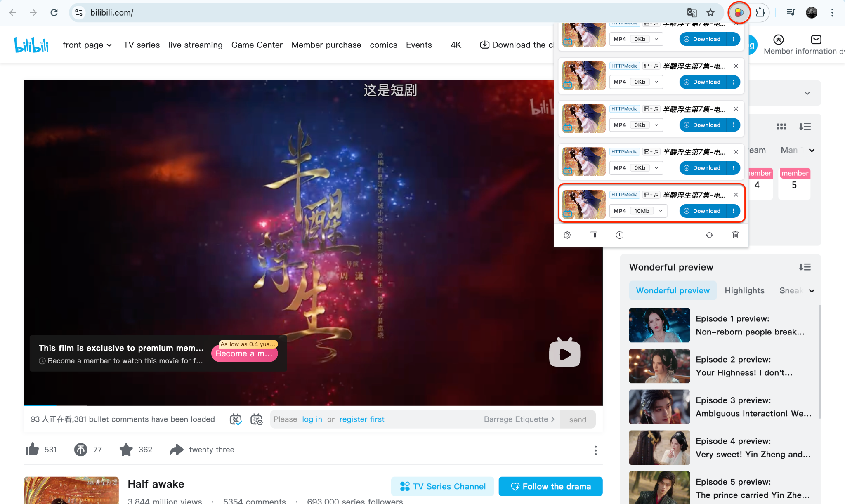Toggle the extension side panel view
The image size is (845, 504).
point(593,235)
